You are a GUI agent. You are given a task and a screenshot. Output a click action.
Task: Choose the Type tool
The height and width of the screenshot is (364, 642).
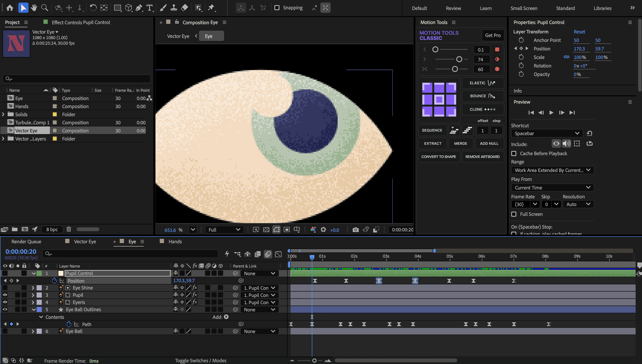pyautogui.click(x=150, y=8)
